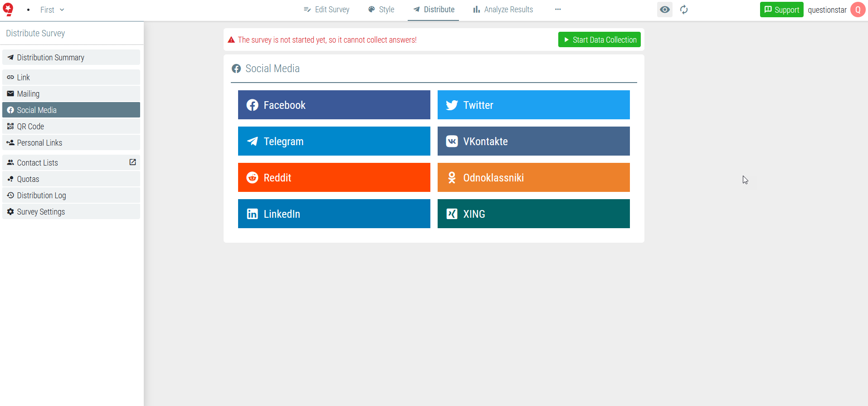This screenshot has height=406, width=868.
Task: Click the XING logo icon
Action: [452, 214]
